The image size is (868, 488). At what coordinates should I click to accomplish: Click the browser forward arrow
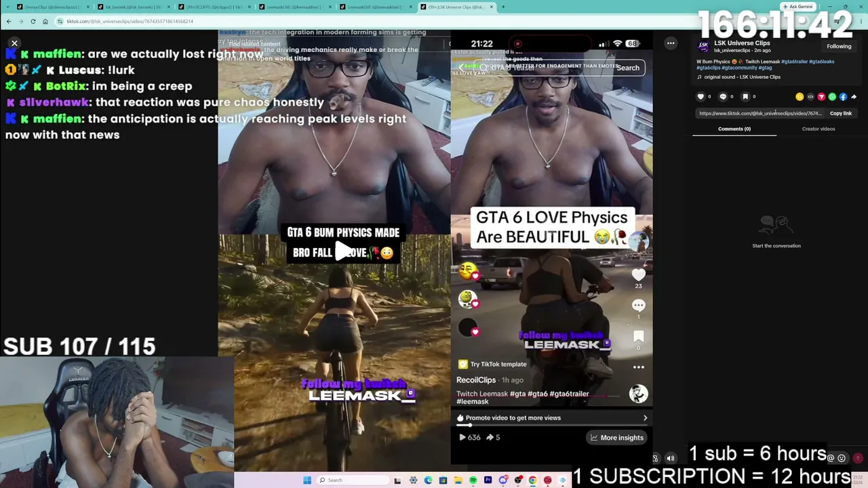pos(21,21)
